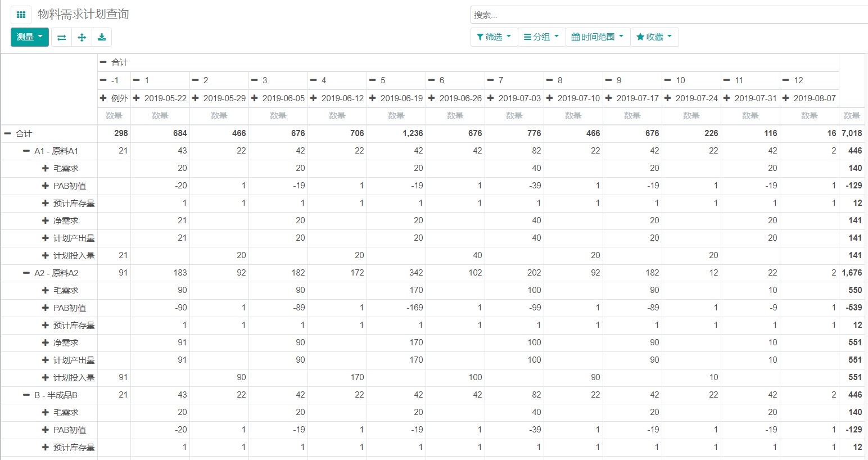
Task: Collapse the A1 - 原料A1 row group
Action: coord(51,151)
